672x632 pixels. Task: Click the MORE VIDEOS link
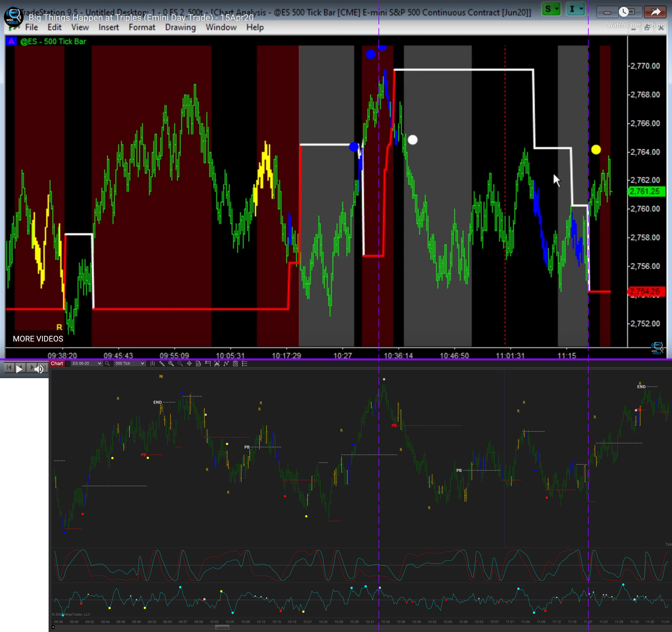point(38,339)
